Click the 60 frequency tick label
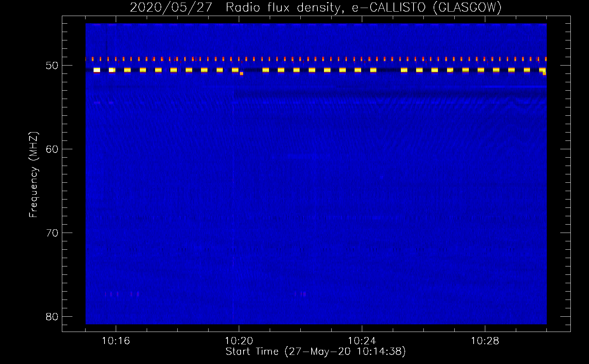 point(52,149)
